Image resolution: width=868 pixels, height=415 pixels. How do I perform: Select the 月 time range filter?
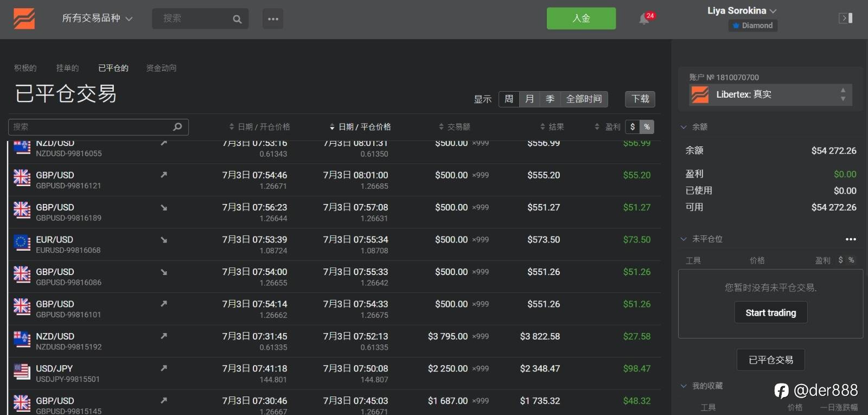(x=529, y=99)
